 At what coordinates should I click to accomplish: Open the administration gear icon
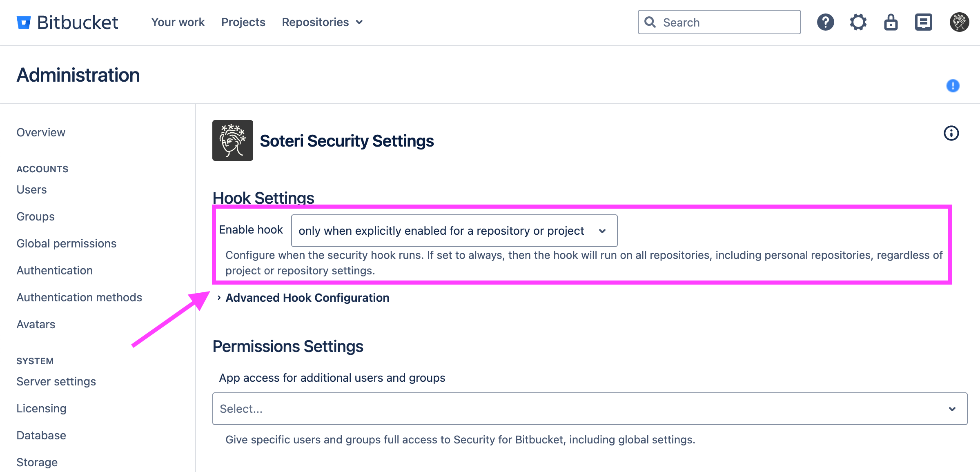pyautogui.click(x=858, y=22)
